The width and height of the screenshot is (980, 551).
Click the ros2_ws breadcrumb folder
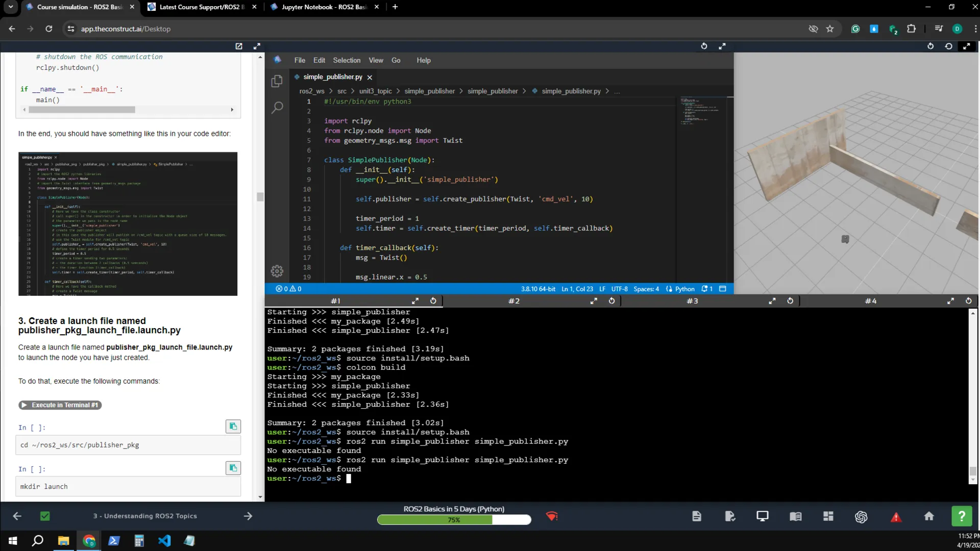click(x=312, y=91)
